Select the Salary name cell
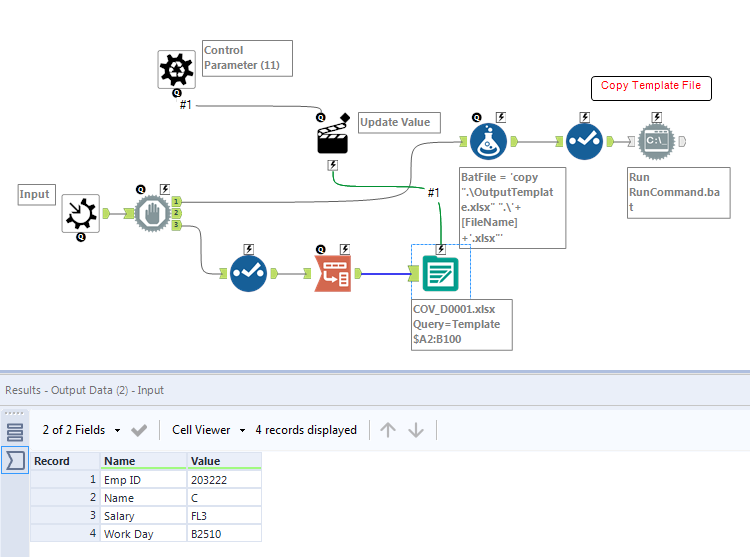Image resolution: width=750 pixels, height=557 pixels. 143,516
